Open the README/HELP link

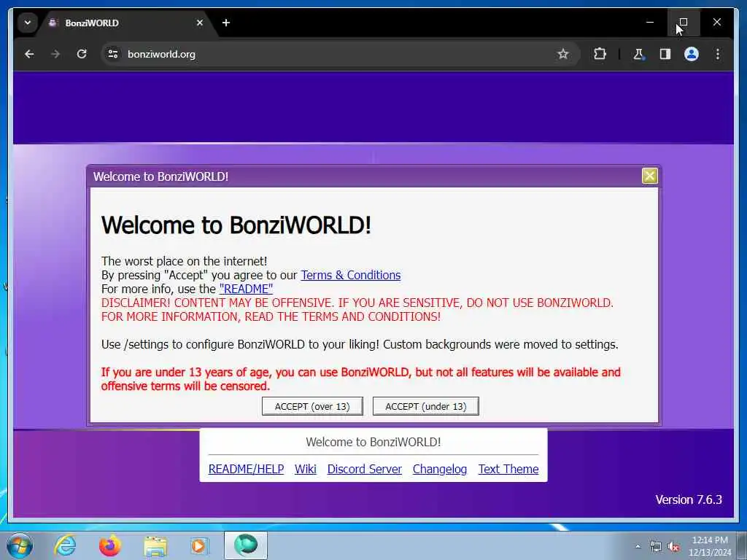(x=246, y=469)
